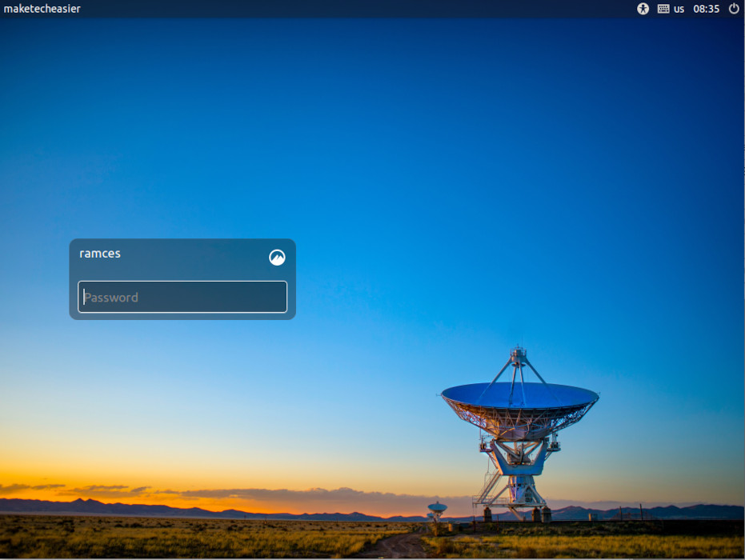Toggle accessibility features from top panel

(643, 9)
